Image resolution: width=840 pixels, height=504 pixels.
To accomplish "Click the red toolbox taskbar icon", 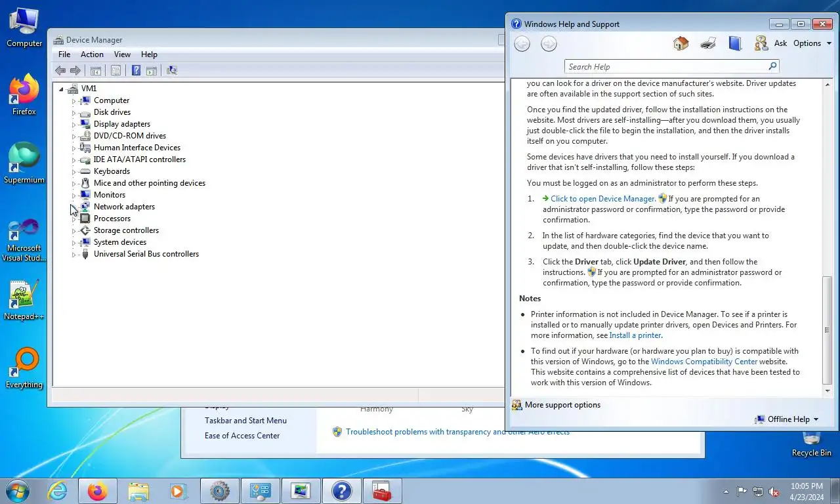I will coord(382,491).
